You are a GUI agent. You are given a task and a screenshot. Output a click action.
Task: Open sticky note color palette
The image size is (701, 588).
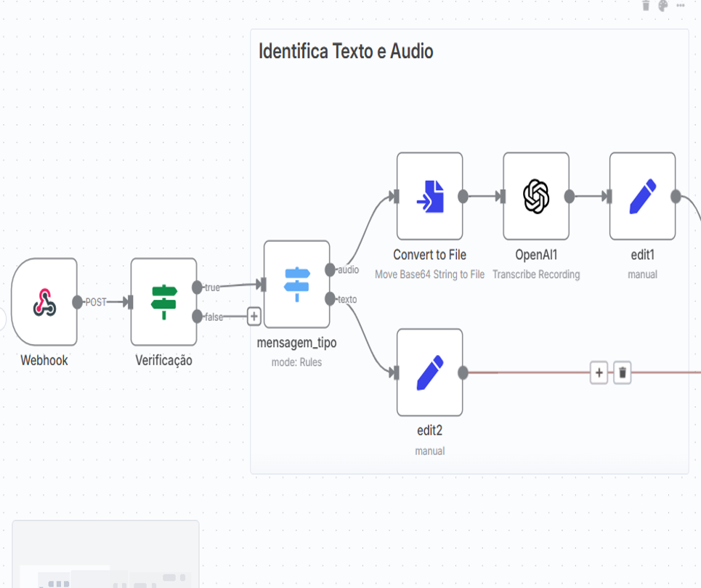(663, 6)
